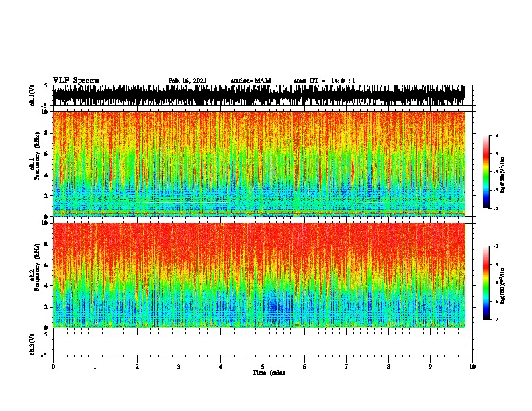Click the ch.1 color bar PSD unit label
Viewport: 532px width, 411px height.
pos(502,175)
